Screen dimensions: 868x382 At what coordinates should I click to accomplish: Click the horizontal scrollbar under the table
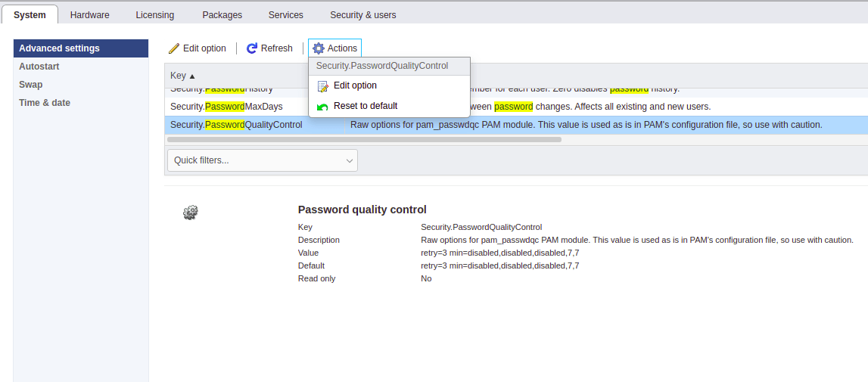tap(364, 139)
